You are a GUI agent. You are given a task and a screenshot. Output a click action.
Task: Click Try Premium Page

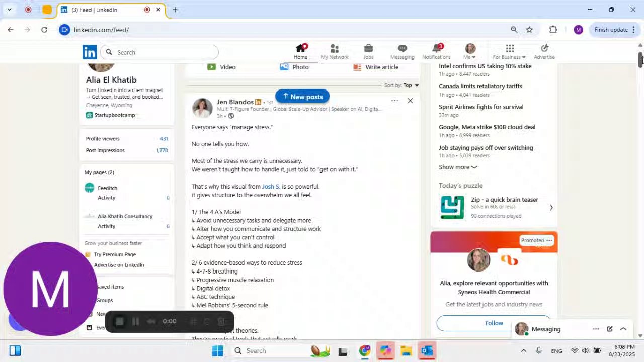click(x=115, y=254)
